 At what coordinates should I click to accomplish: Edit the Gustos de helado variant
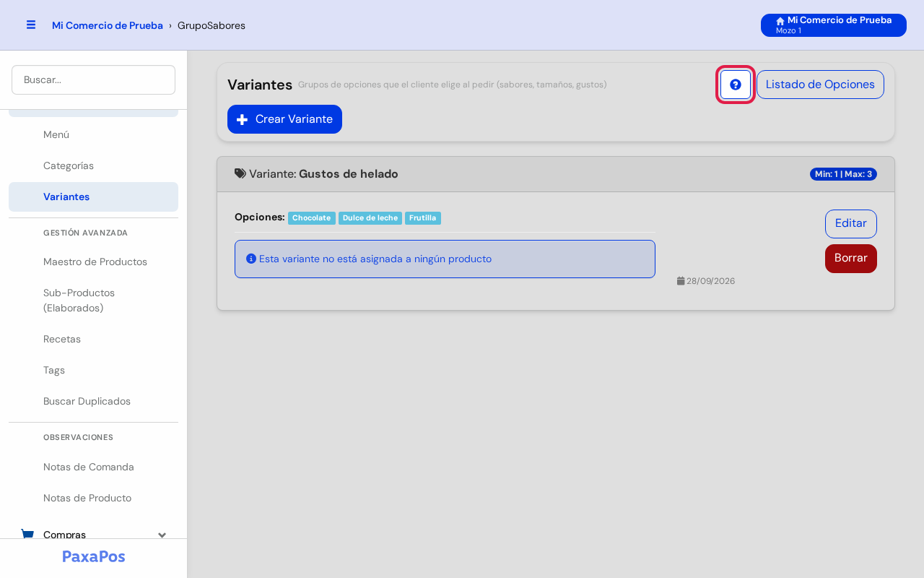pyautogui.click(x=851, y=224)
